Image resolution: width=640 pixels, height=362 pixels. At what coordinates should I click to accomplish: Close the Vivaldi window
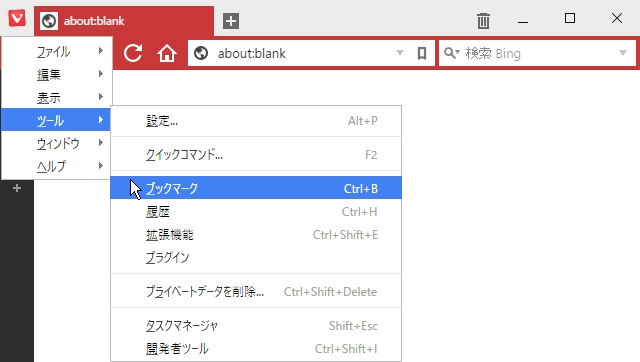617,18
